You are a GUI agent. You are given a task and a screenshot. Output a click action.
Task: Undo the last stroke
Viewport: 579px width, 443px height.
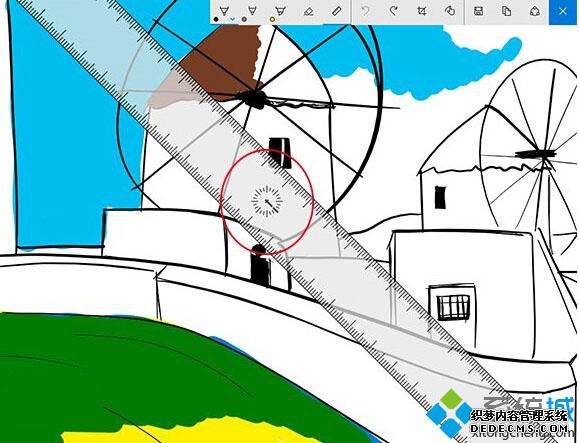(366, 11)
